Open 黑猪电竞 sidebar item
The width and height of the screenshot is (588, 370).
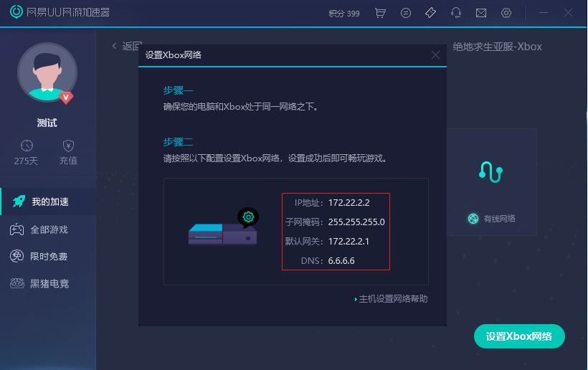[48, 283]
